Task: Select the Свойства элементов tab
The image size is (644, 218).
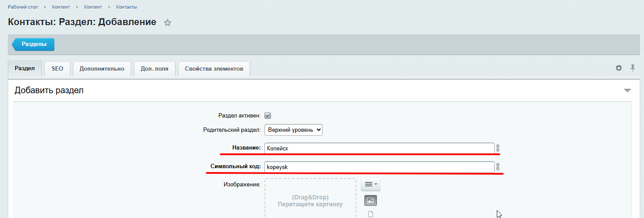Action: click(x=214, y=69)
